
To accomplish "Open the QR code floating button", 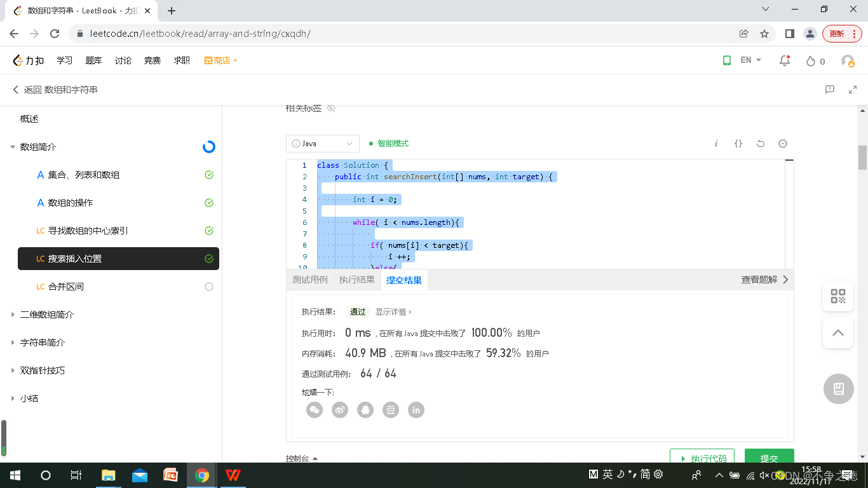I will pos(838,296).
